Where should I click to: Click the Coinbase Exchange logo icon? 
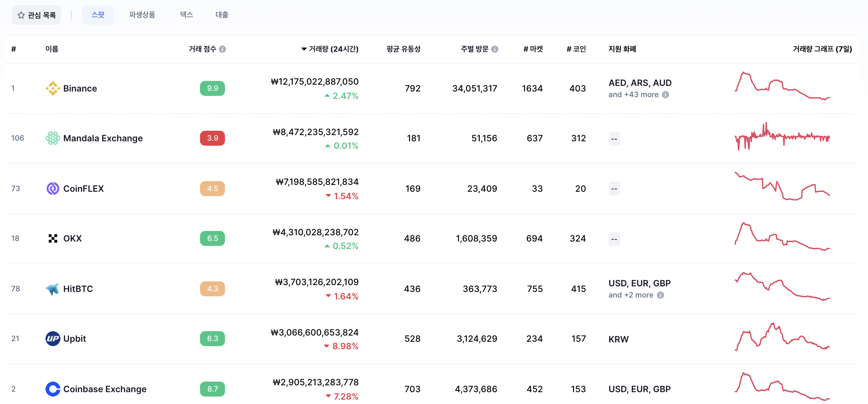tap(53, 389)
